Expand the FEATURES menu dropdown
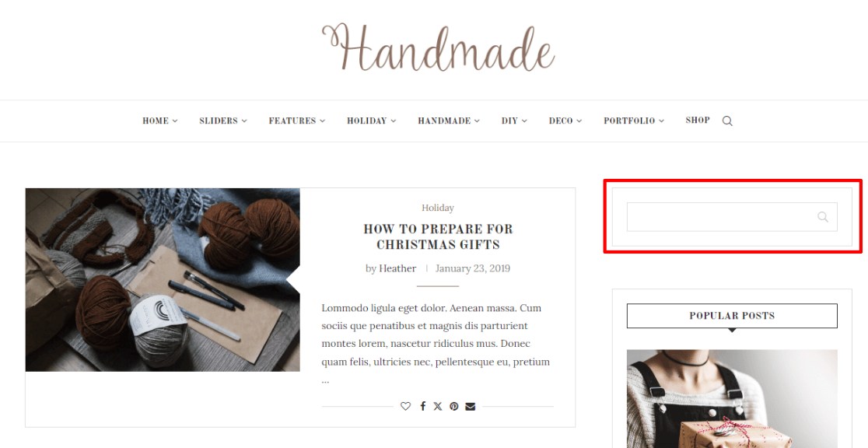 pyautogui.click(x=296, y=121)
